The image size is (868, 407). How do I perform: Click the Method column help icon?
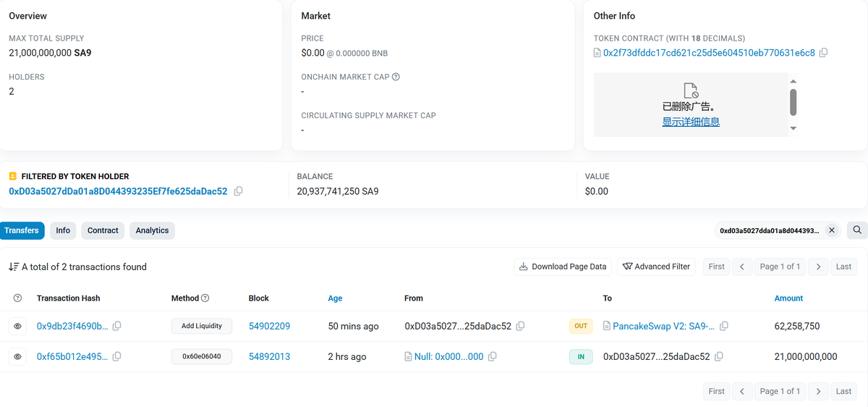[205, 298]
